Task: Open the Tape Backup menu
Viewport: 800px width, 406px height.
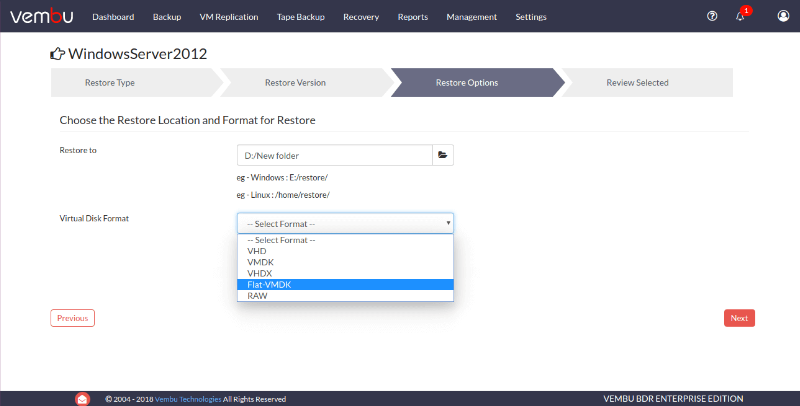Action: pos(301,17)
